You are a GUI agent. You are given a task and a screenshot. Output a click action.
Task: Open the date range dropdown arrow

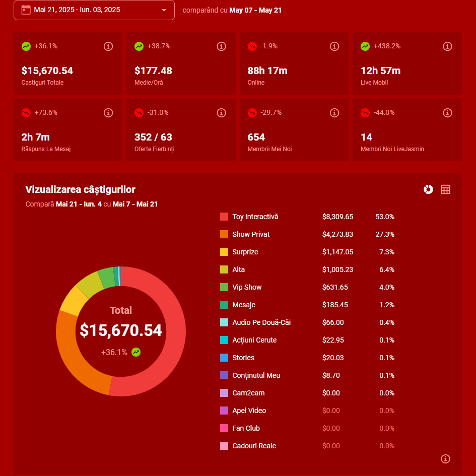(x=164, y=10)
